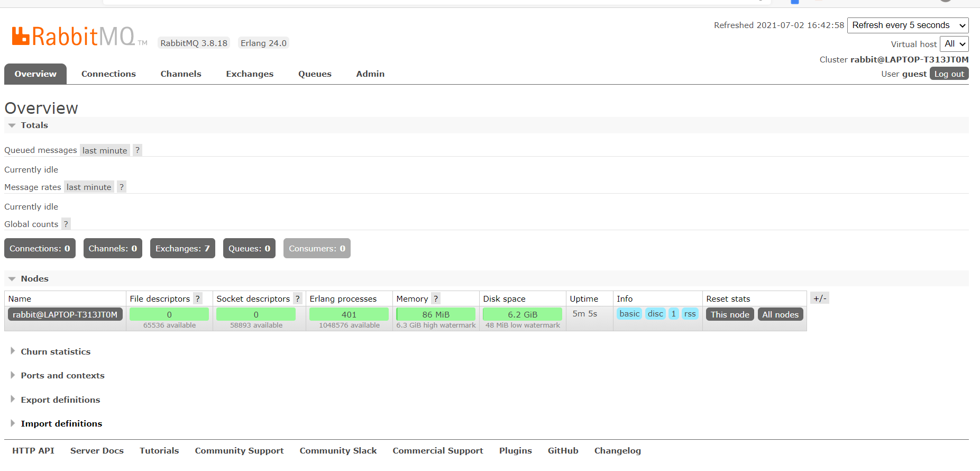980x471 pixels.
Task: Open the GitHub link
Action: pos(563,451)
